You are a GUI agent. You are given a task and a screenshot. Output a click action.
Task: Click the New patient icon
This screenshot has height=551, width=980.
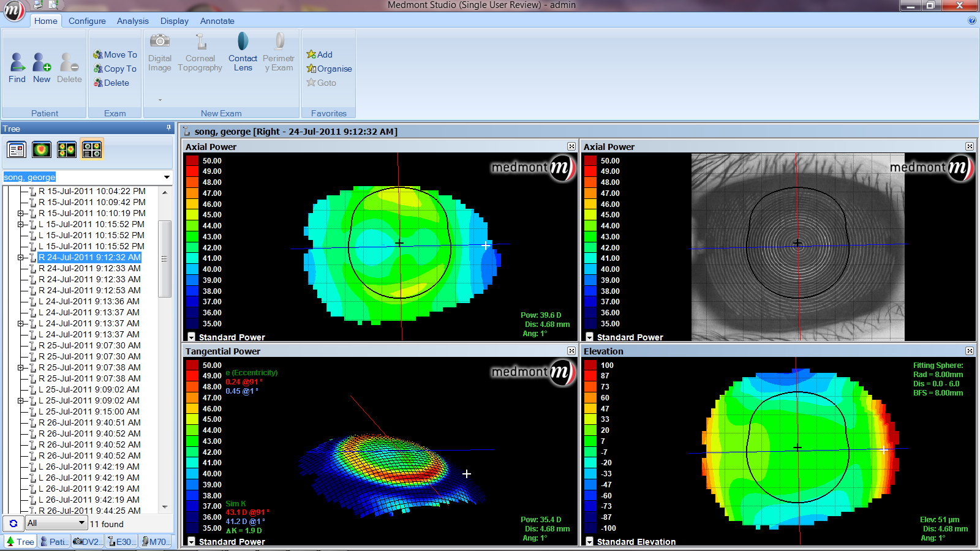(42, 67)
